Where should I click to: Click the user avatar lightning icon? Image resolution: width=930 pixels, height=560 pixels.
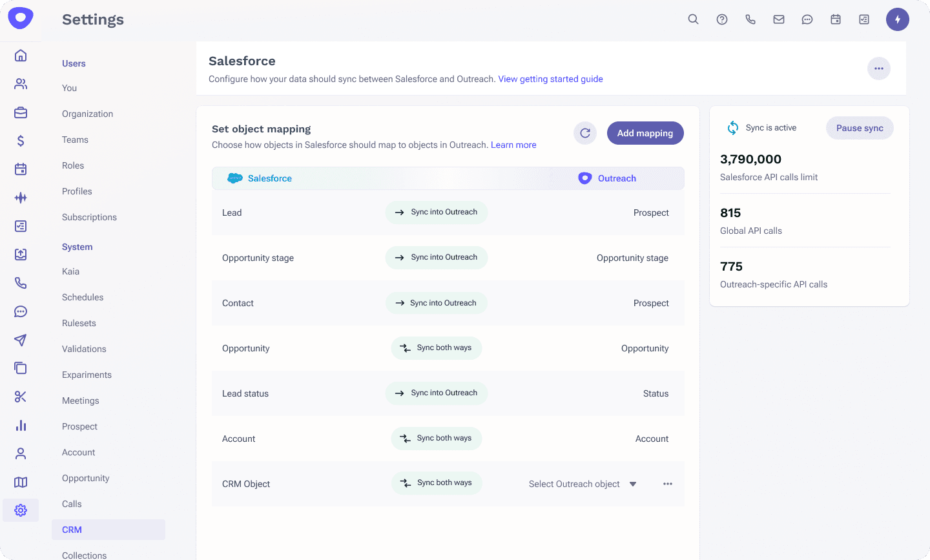click(897, 19)
